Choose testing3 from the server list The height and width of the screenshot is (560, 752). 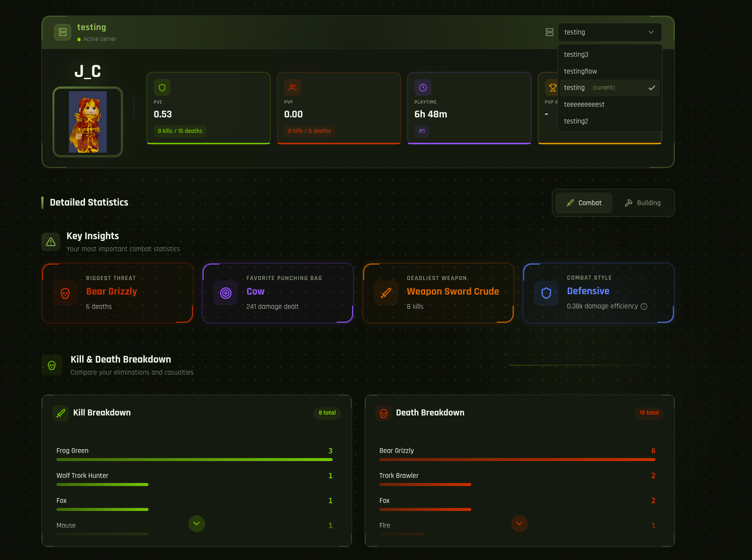[x=576, y=55]
